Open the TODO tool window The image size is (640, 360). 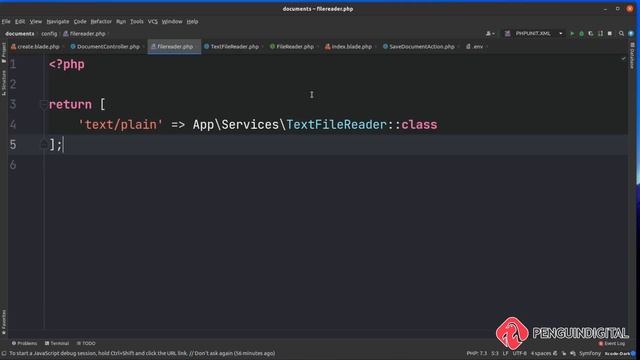click(x=86, y=343)
